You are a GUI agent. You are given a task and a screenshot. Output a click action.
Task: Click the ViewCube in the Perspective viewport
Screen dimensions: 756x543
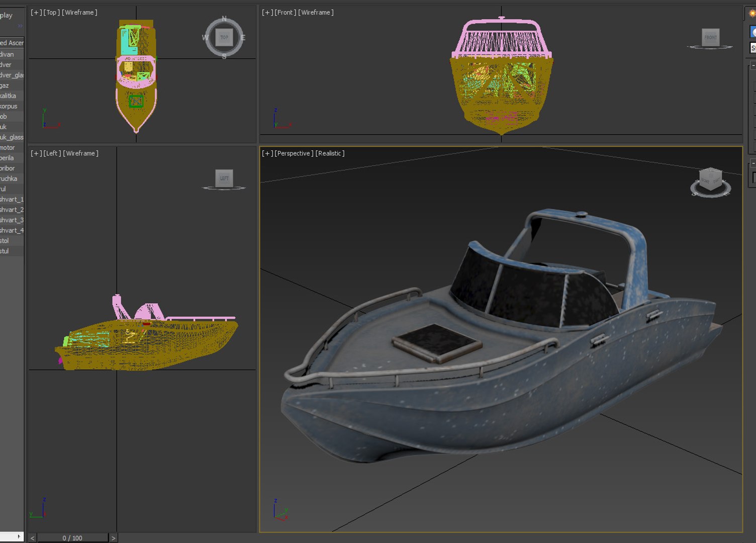(710, 179)
